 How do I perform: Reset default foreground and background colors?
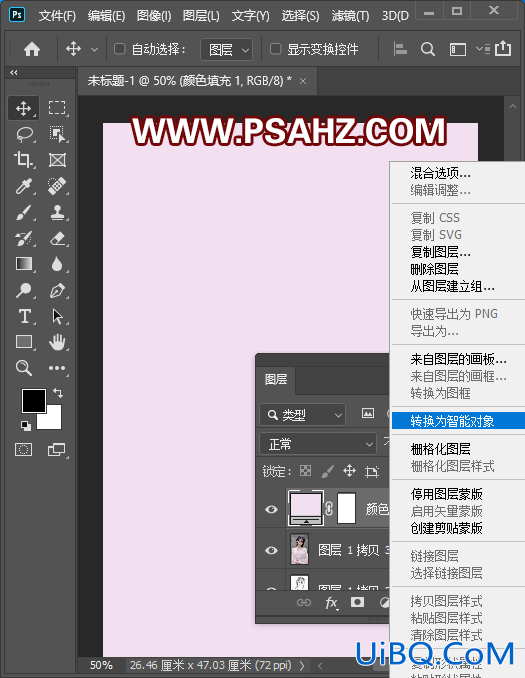click(x=26, y=426)
